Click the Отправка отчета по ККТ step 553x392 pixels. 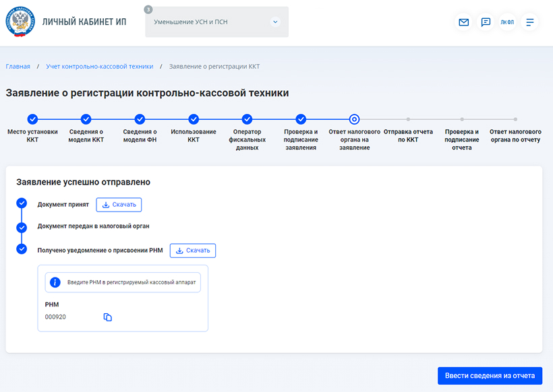(409, 120)
